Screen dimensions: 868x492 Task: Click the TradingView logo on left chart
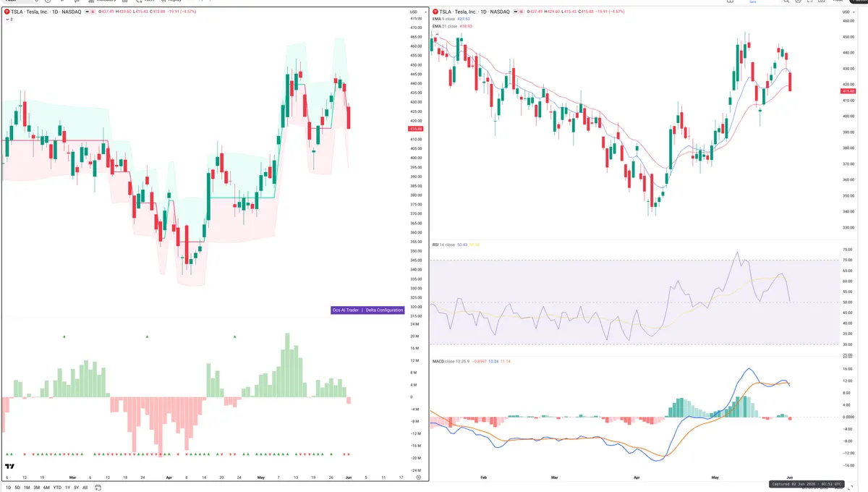point(10,467)
